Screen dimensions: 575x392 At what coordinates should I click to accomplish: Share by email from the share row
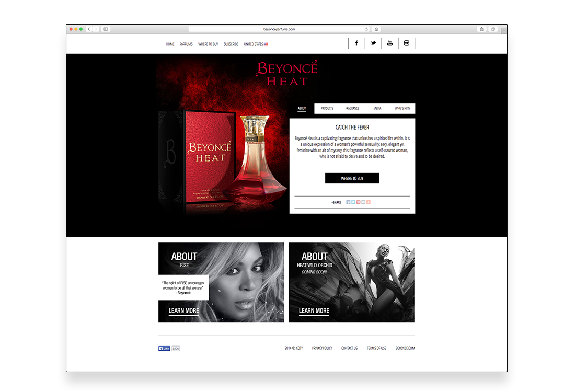coord(363,202)
